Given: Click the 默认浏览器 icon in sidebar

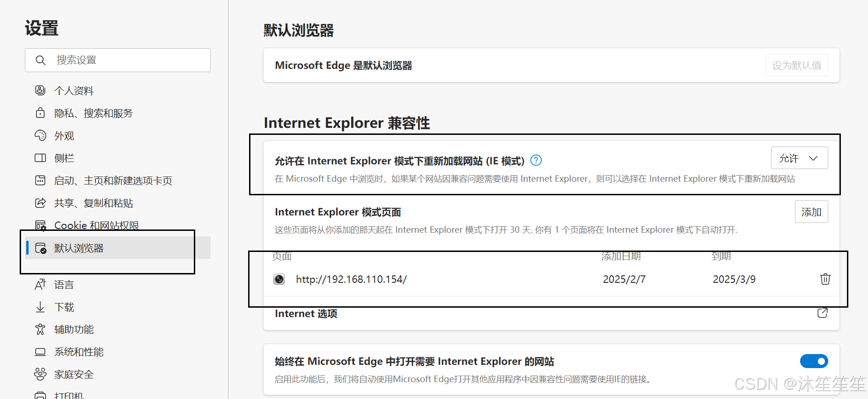Looking at the screenshot, I should tap(41, 248).
